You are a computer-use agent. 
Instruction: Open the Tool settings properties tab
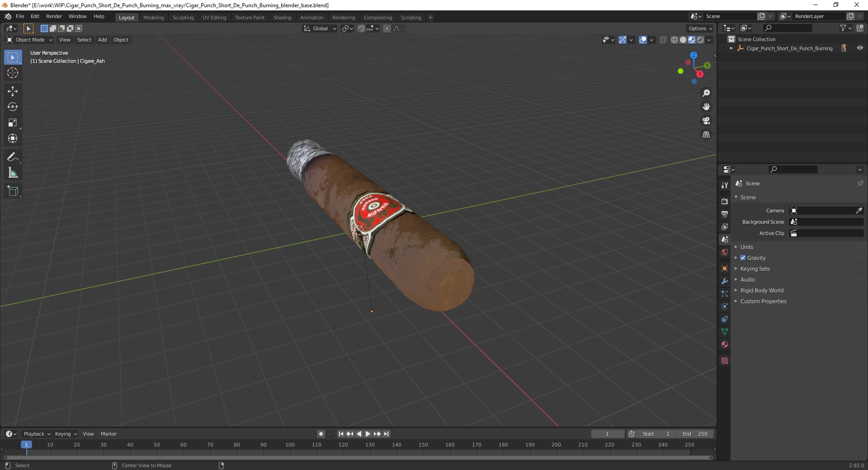tap(725, 185)
